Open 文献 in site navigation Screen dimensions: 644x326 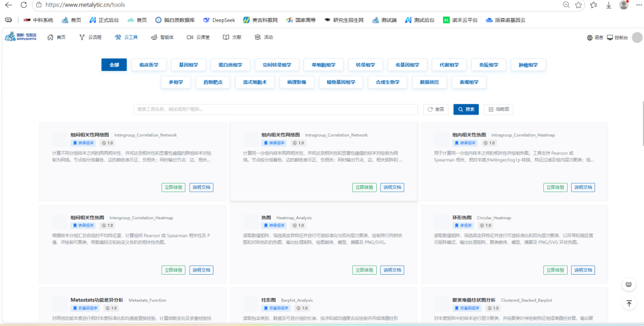pos(232,38)
